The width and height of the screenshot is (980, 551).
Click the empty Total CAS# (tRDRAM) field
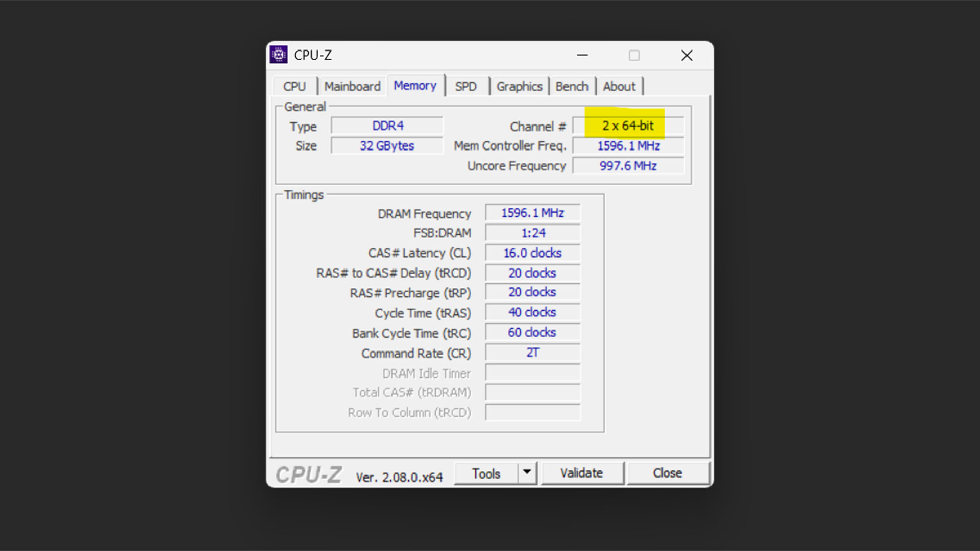533,392
